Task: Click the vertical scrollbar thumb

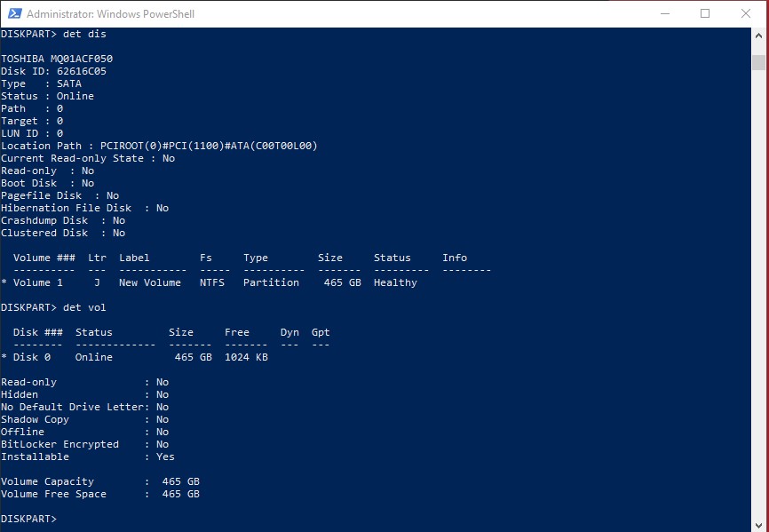Action: (x=758, y=61)
